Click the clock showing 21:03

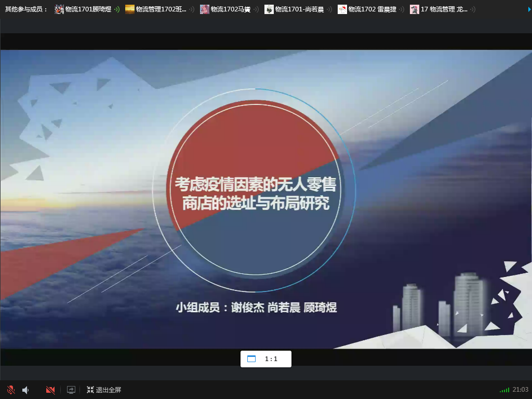click(x=520, y=390)
